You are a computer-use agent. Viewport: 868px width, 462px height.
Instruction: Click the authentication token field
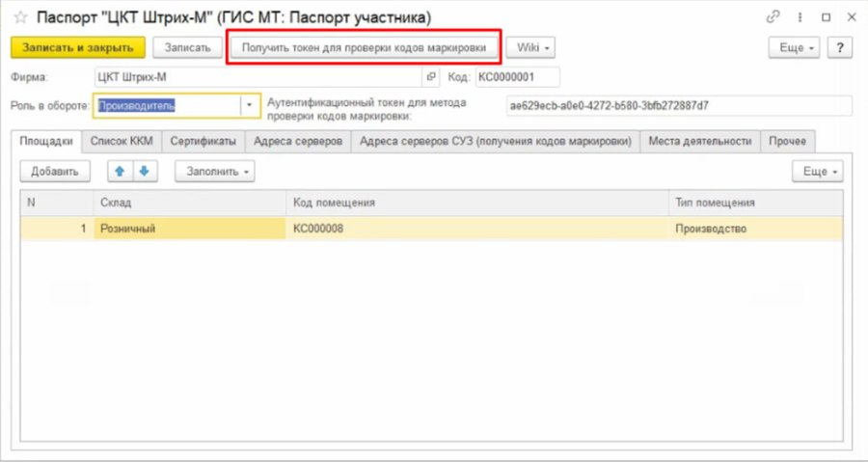[679, 106]
